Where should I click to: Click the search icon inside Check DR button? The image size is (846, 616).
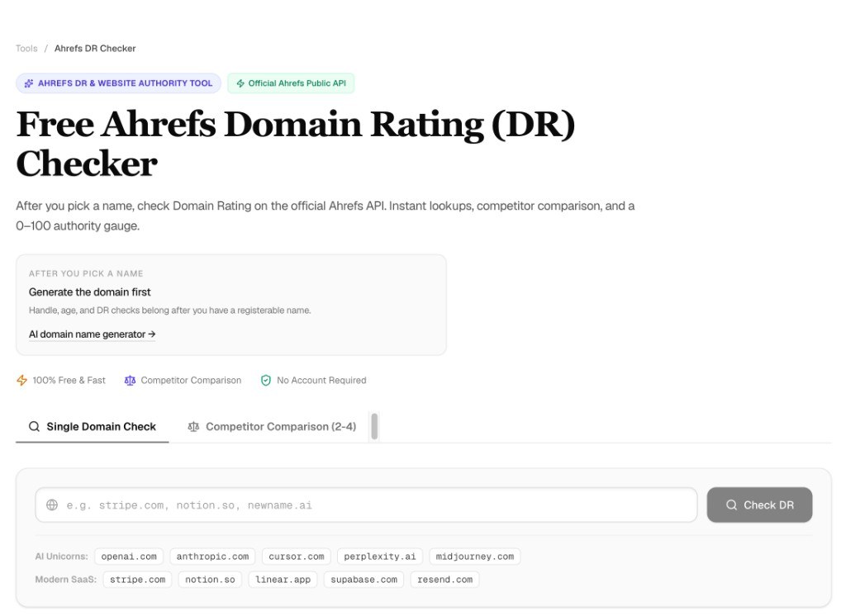pos(731,505)
